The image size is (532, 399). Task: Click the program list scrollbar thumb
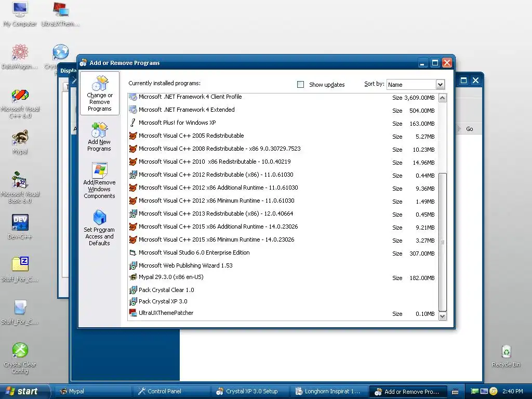[443, 242]
